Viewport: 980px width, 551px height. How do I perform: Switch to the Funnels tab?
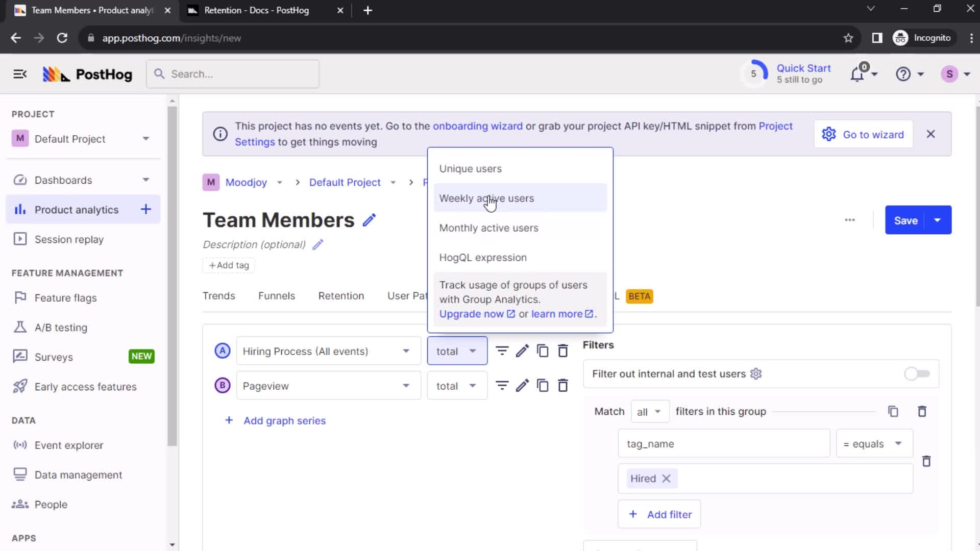coord(277,296)
